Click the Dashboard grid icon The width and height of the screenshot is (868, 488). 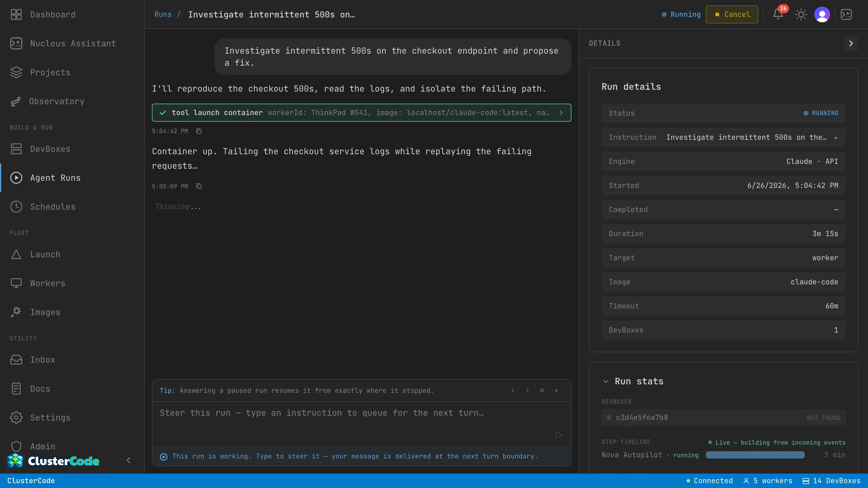(16, 14)
